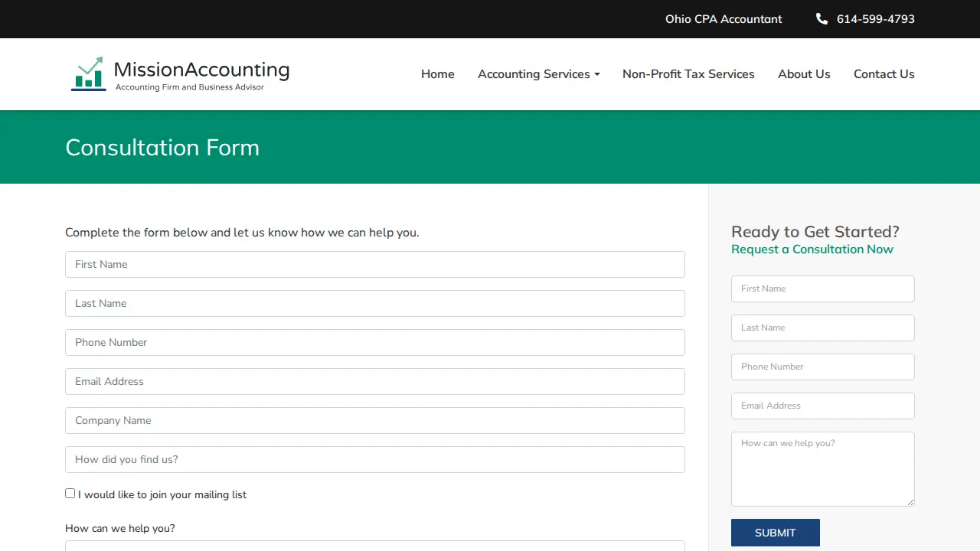Viewport: 980px width, 551px height.
Task: Click the Request a Consultation Now text
Action: (x=812, y=249)
